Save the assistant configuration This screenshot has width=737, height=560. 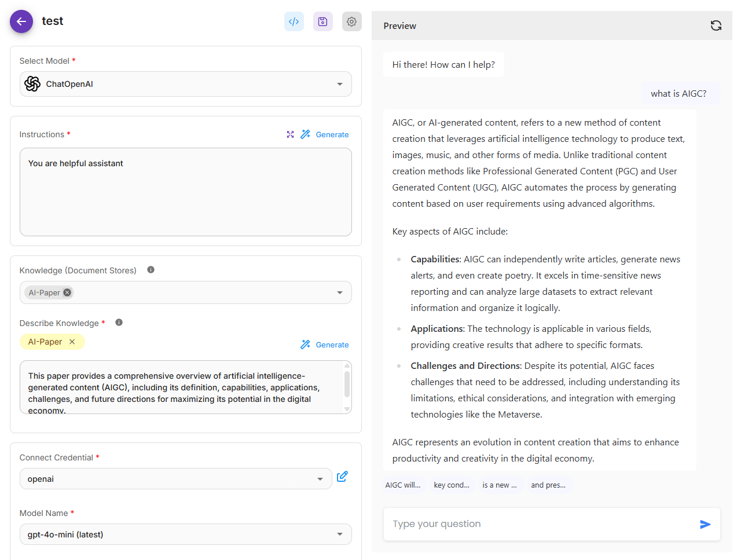[322, 21]
